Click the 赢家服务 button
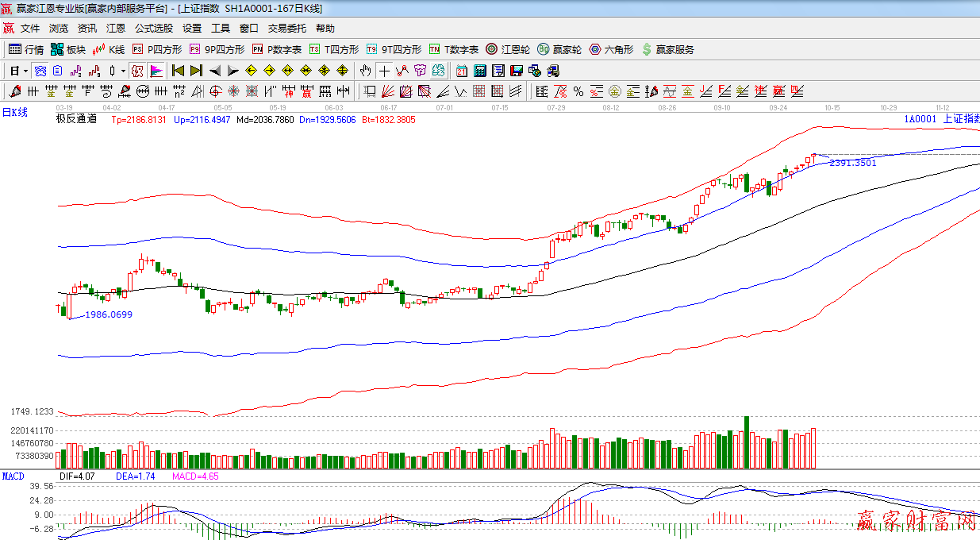Screen dimensions: 980x540 coord(667,49)
